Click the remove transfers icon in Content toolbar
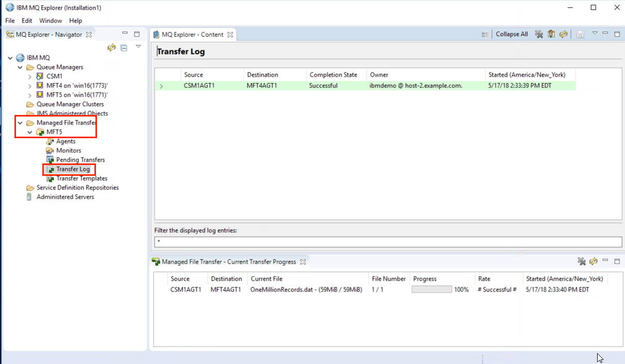This screenshot has width=625, height=364. [x=539, y=34]
